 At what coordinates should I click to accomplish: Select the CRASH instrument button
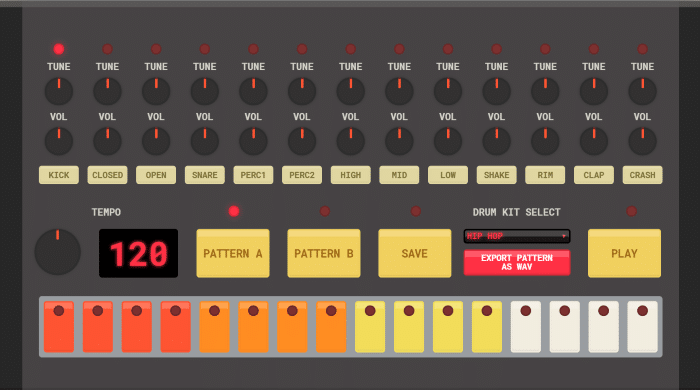point(642,175)
